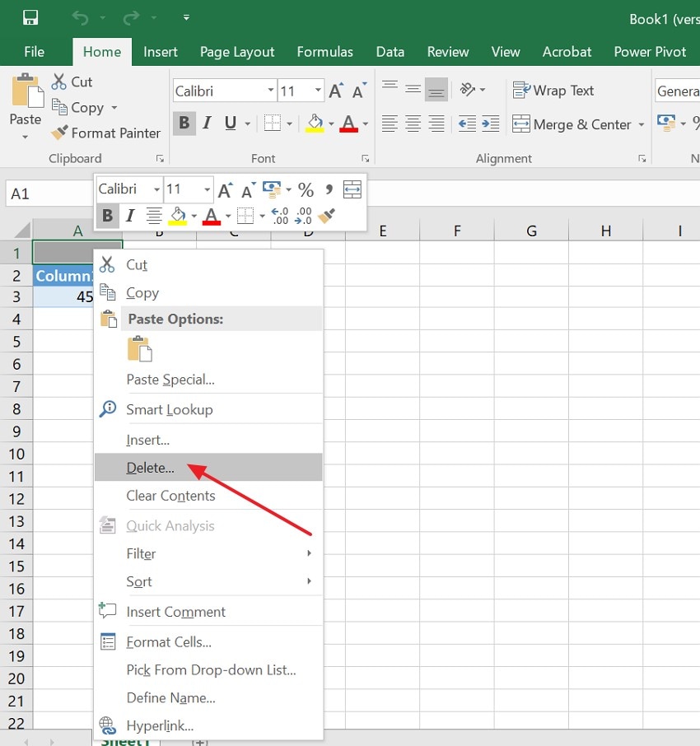700x746 pixels.
Task: Click Decrease Decimal on the mini toolbar
Action: tap(303, 216)
